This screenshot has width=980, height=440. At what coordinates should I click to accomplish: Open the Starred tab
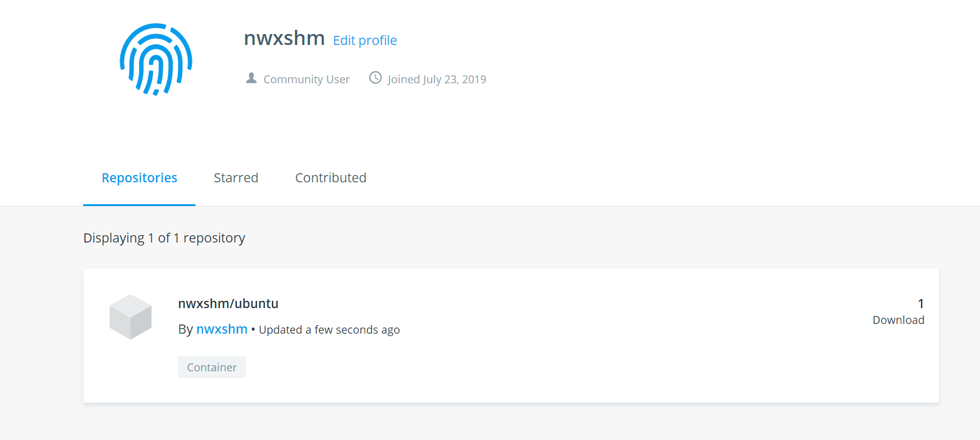[236, 178]
